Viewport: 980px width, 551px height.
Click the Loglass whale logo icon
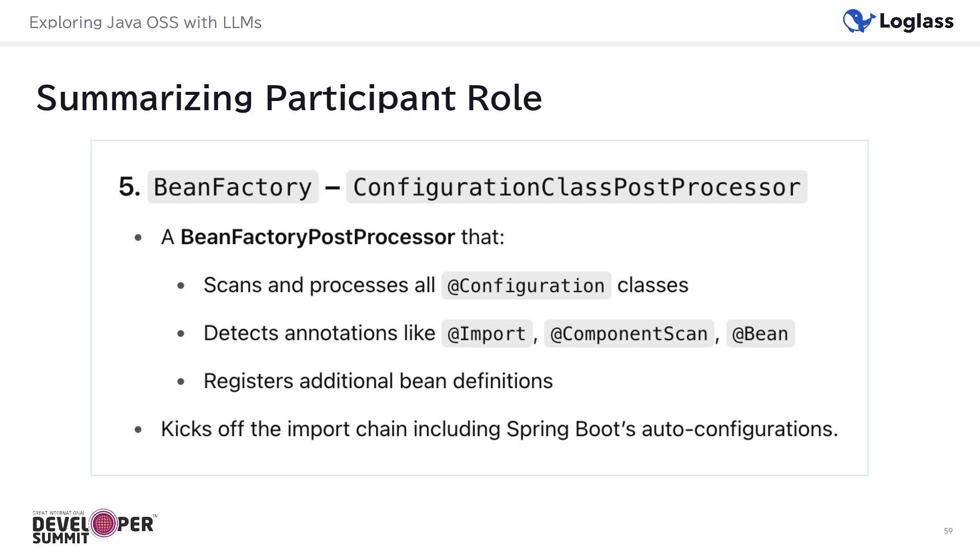click(x=859, y=21)
